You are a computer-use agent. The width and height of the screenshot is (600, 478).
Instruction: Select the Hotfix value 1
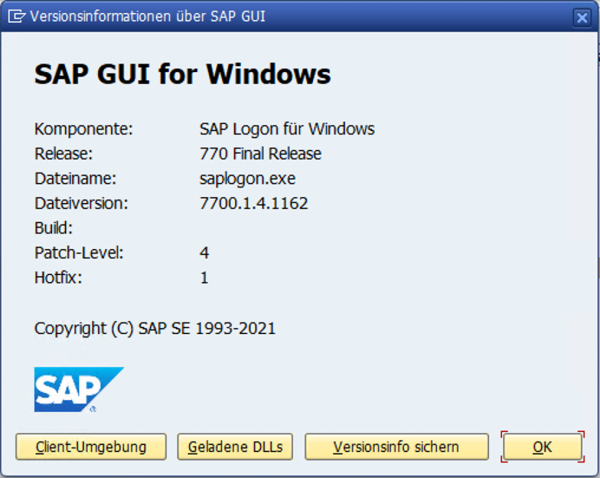(204, 277)
